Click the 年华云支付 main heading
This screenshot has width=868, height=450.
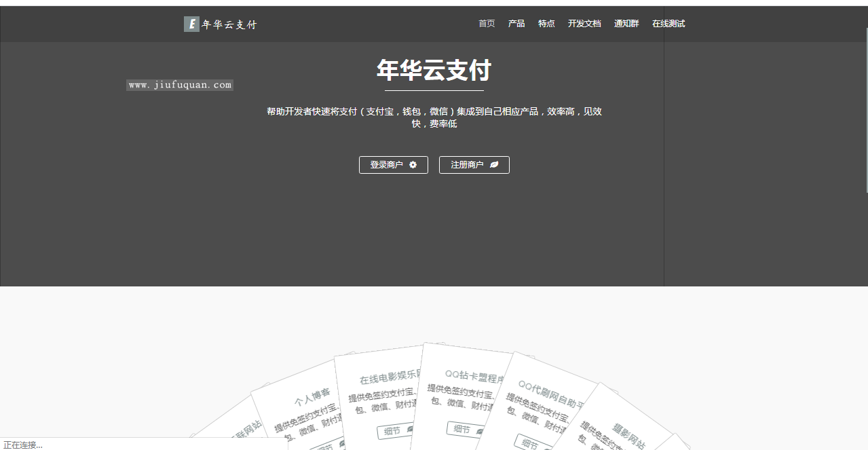pyautogui.click(x=434, y=70)
